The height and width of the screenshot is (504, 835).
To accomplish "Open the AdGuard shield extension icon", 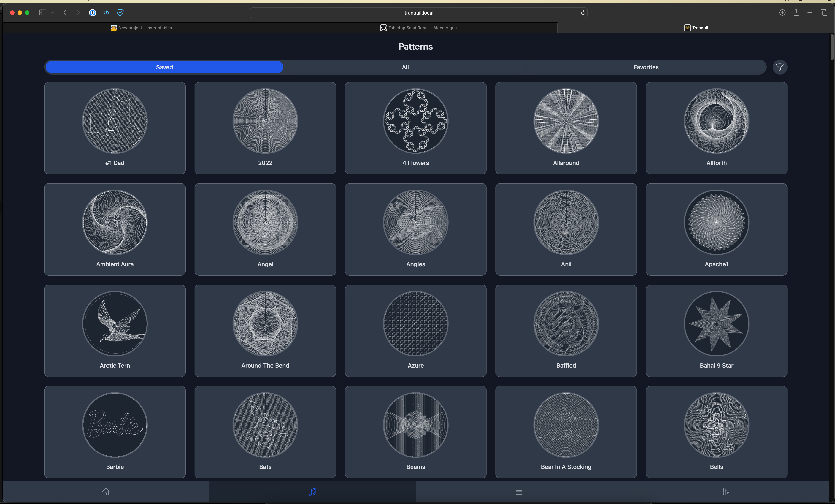I will click(x=120, y=12).
